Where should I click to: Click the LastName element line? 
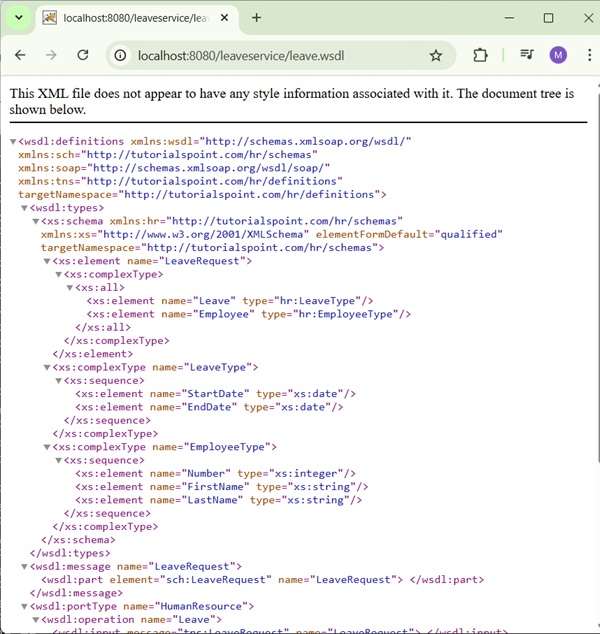218,500
